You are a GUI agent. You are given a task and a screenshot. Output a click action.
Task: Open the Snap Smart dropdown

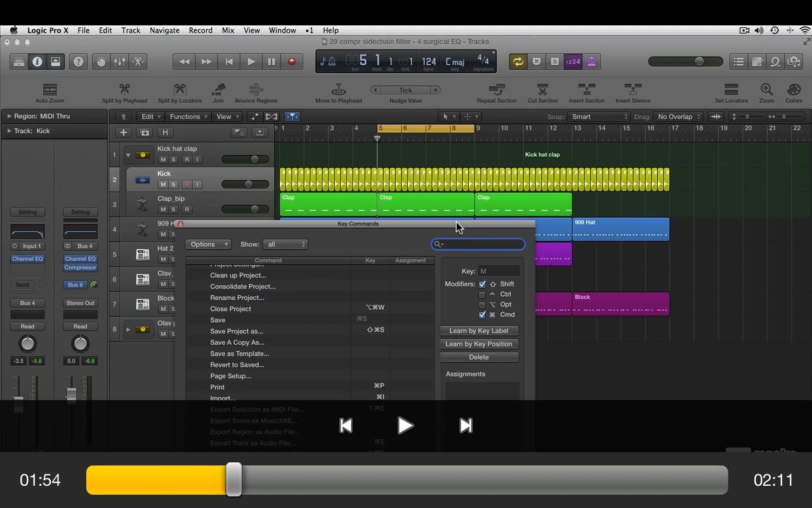[x=599, y=117]
